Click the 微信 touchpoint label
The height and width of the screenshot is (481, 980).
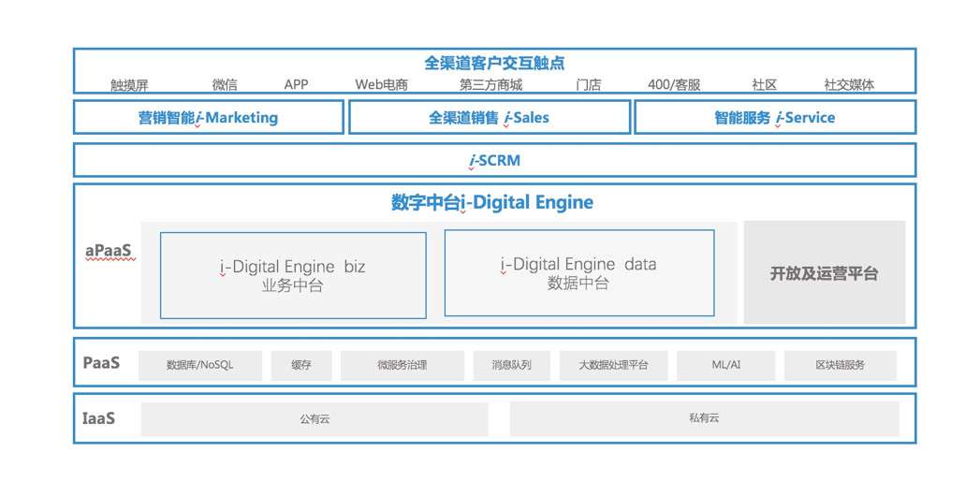[225, 85]
